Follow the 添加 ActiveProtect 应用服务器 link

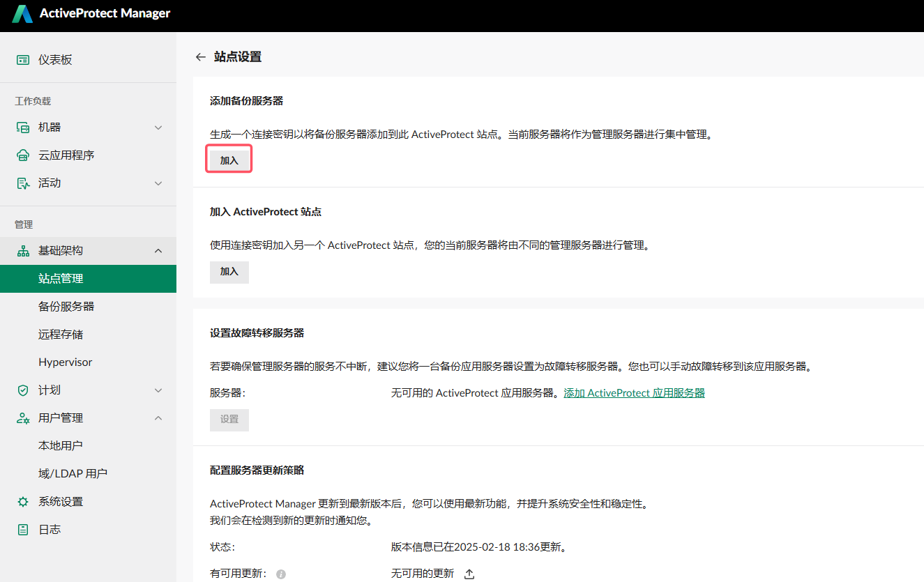point(634,393)
